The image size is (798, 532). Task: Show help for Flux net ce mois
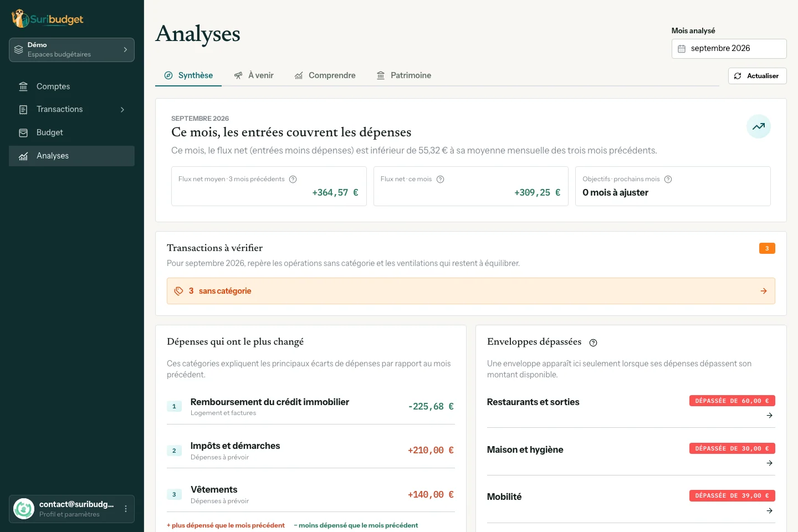[x=441, y=179]
